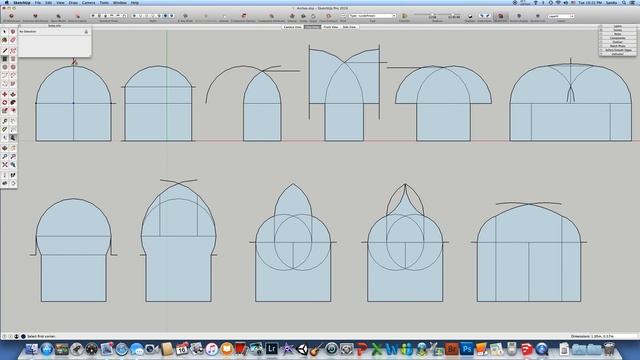Open Photoshop from the Dock
Screen dimensions: 640x360
click(467, 349)
